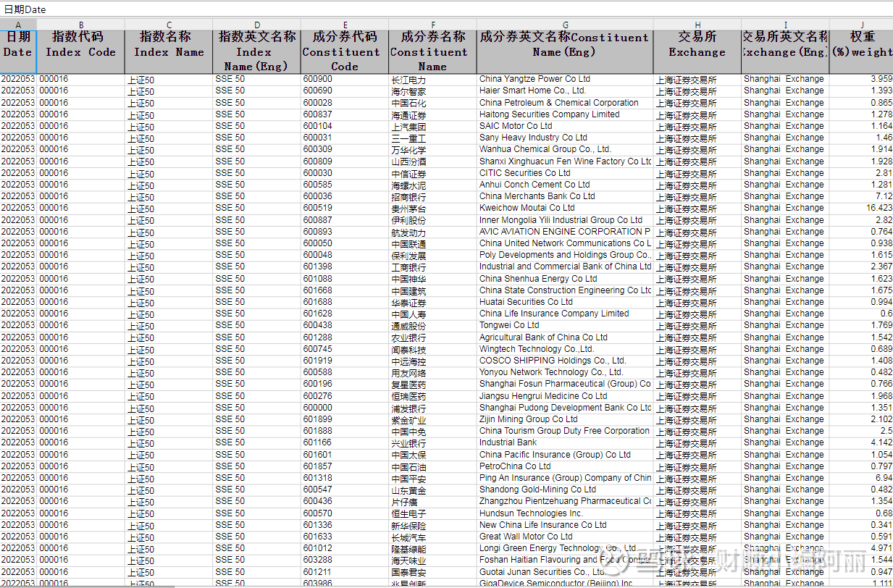Click constituent code cell 601398

[x=344, y=266]
